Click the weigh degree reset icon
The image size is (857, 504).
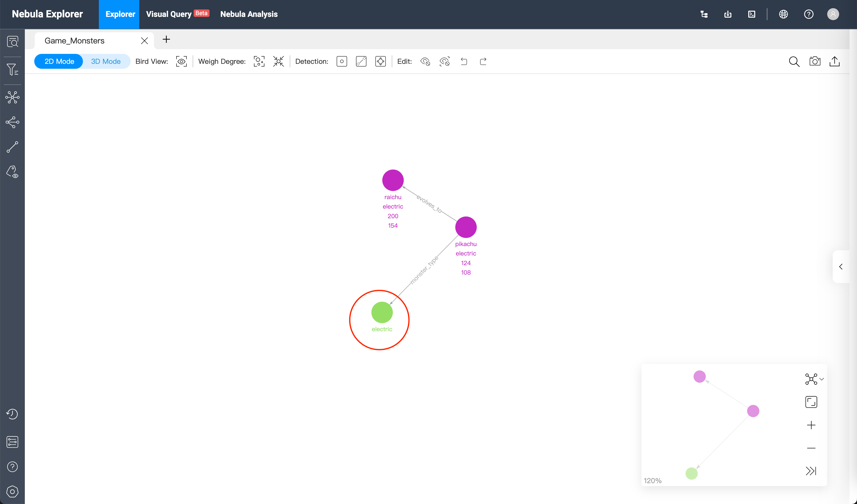point(279,61)
